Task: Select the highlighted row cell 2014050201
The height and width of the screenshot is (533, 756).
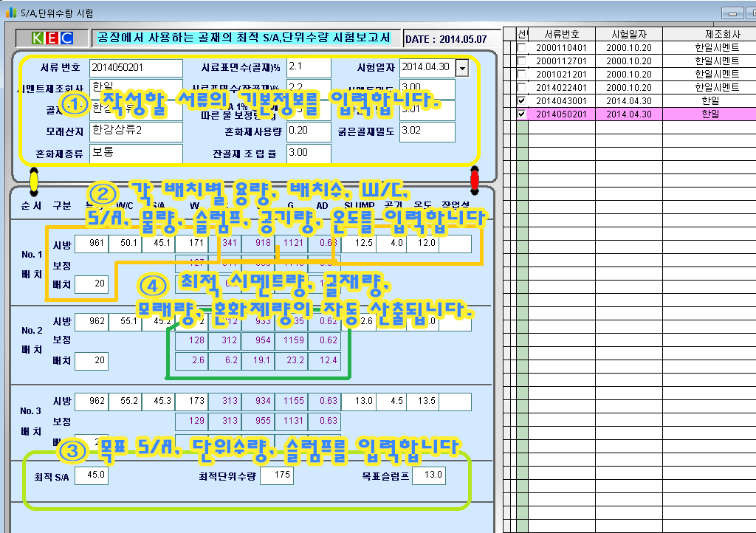Action: pos(562,114)
